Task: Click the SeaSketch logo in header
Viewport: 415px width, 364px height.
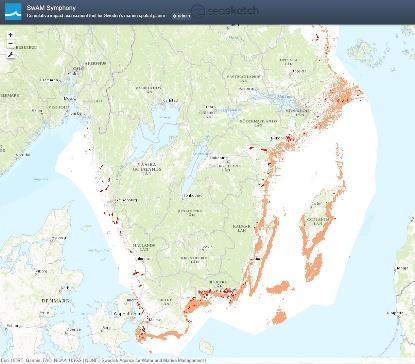Action: [x=226, y=10]
